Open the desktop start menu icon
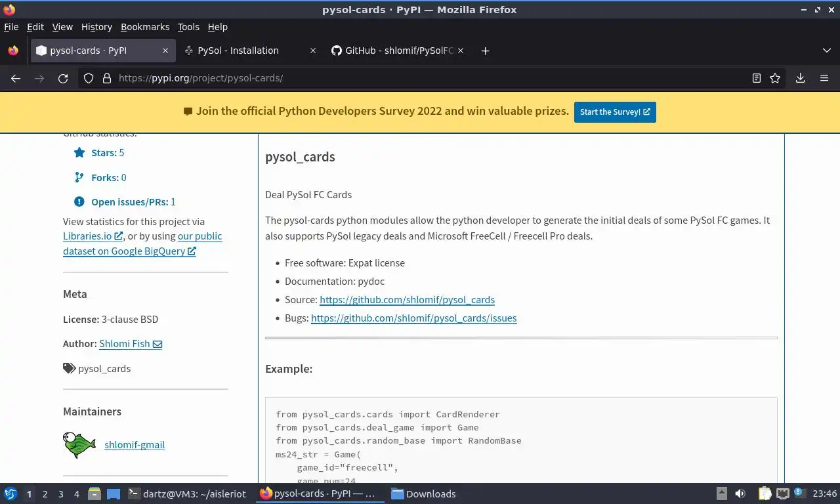 click(x=10, y=493)
